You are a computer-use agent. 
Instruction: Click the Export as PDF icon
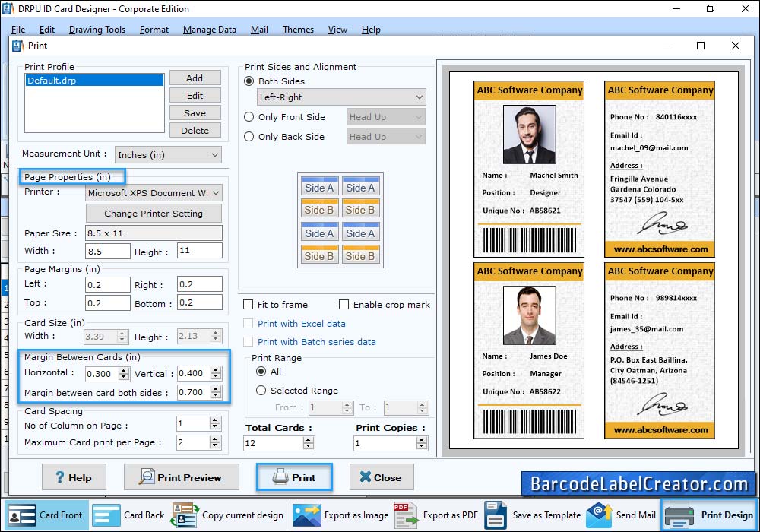coord(406,515)
